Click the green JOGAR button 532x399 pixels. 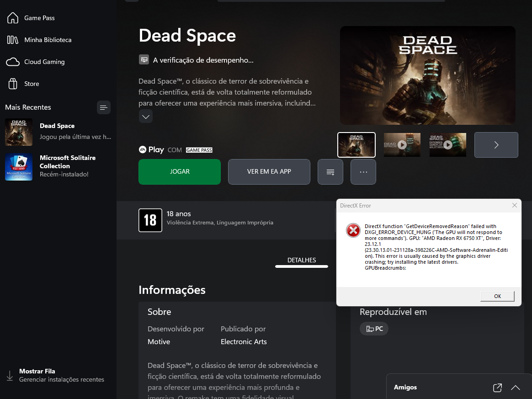(x=180, y=172)
